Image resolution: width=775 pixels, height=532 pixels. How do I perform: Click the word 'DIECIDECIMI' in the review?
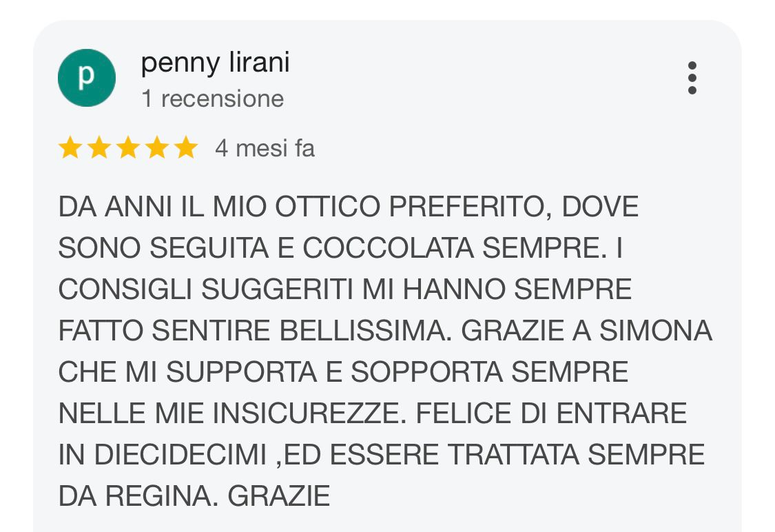point(179,456)
